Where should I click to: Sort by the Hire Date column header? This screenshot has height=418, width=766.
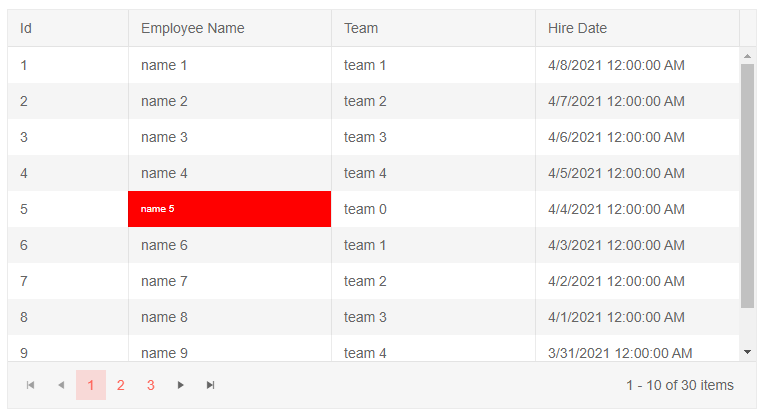point(577,28)
